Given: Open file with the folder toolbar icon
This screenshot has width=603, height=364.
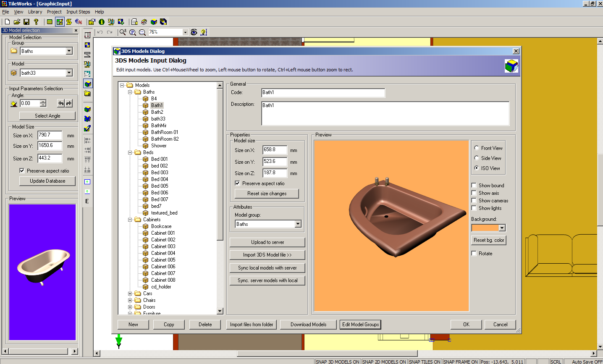Looking at the screenshot, I should 17,22.
